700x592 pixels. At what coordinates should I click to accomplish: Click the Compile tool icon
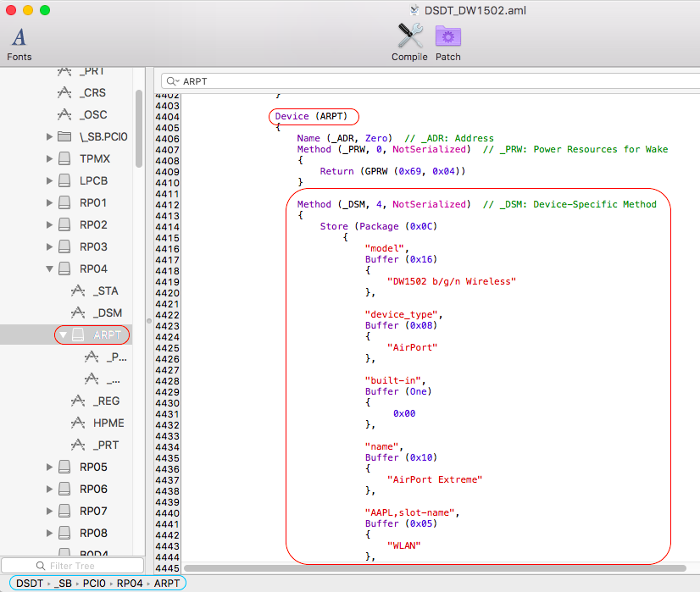click(409, 36)
